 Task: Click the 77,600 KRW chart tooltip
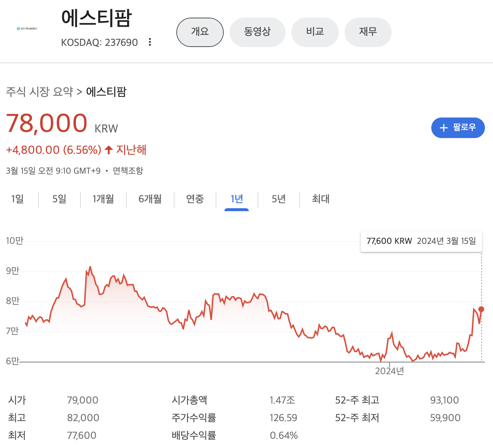point(421,241)
